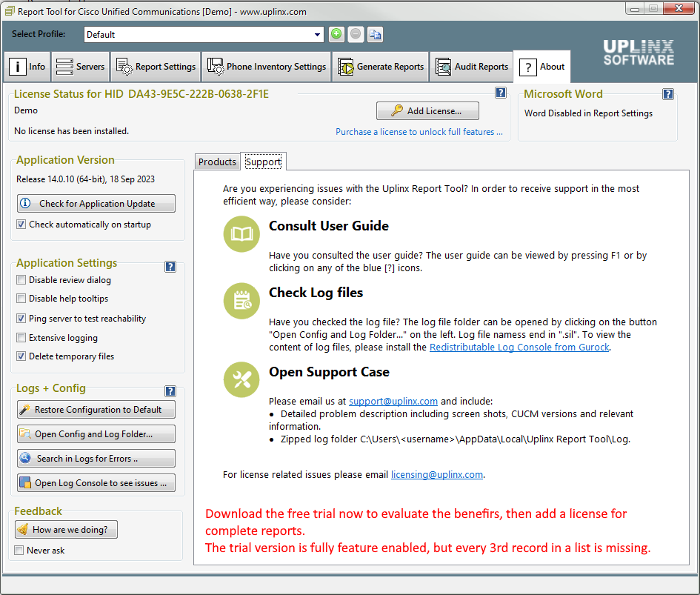This screenshot has width=700, height=595.
Task: Switch to the Servers tab
Action: [x=80, y=67]
